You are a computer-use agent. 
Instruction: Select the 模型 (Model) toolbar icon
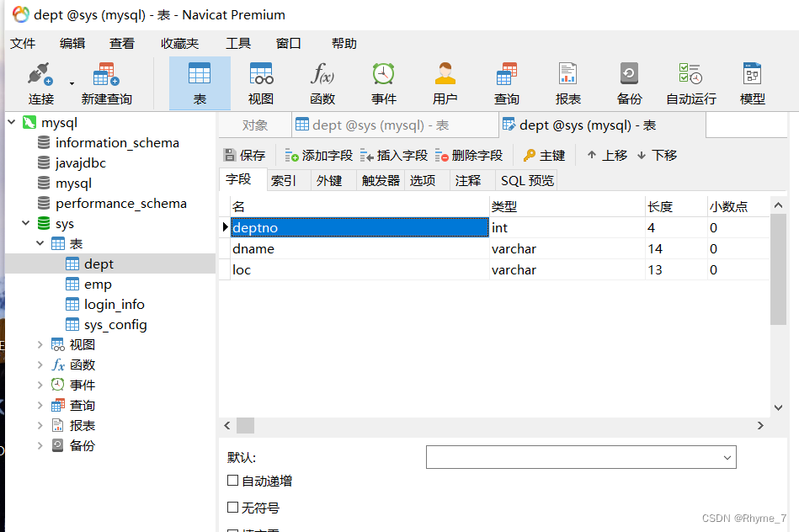click(752, 82)
